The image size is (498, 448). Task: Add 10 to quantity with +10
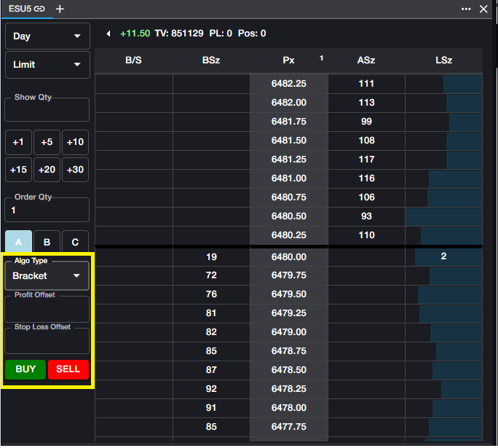[x=75, y=142]
